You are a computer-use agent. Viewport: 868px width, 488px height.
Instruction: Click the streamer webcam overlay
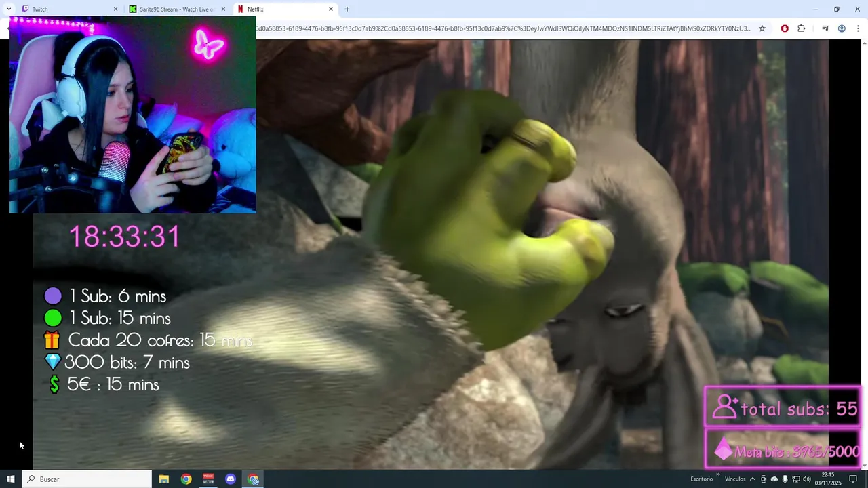click(133, 115)
